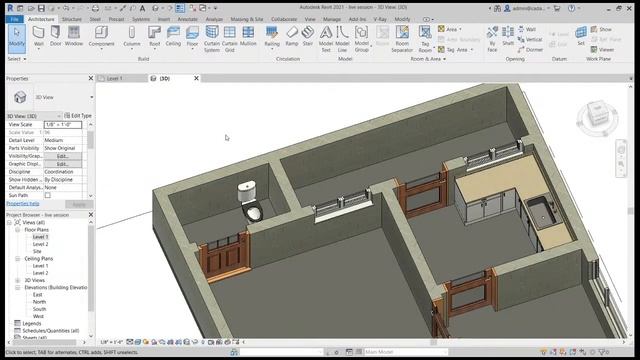The width and height of the screenshot is (640, 360).
Task: Click the Set work plane tool
Action: (x=581, y=36)
